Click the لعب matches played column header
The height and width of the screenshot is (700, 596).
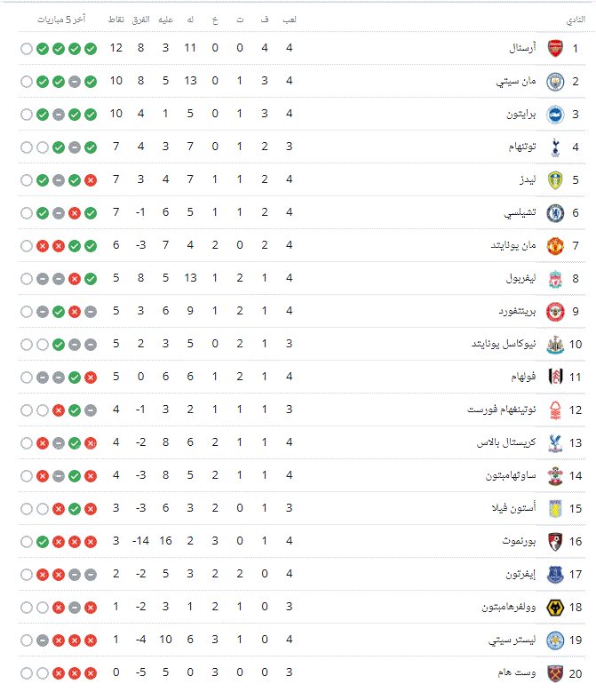(x=290, y=19)
